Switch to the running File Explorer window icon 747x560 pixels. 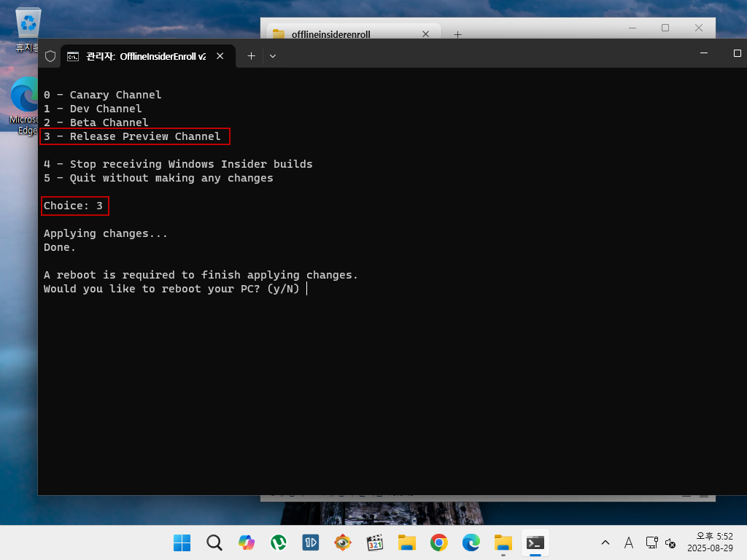click(x=503, y=542)
